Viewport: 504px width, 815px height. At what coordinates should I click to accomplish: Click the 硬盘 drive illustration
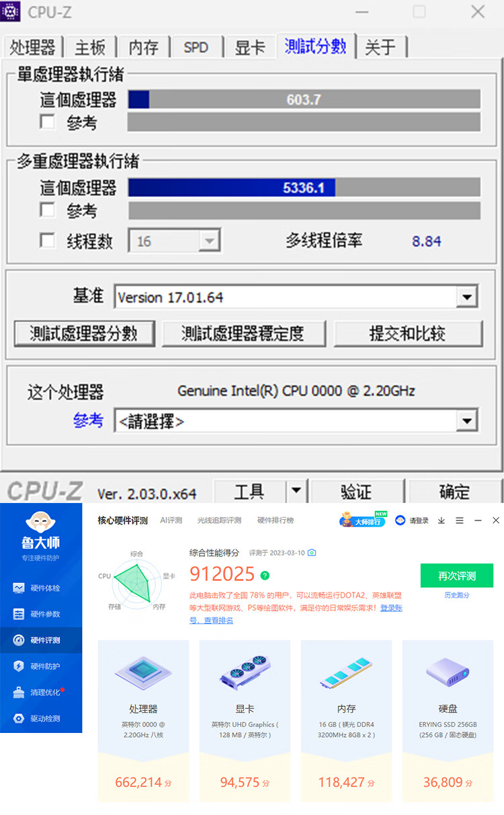pos(448,672)
